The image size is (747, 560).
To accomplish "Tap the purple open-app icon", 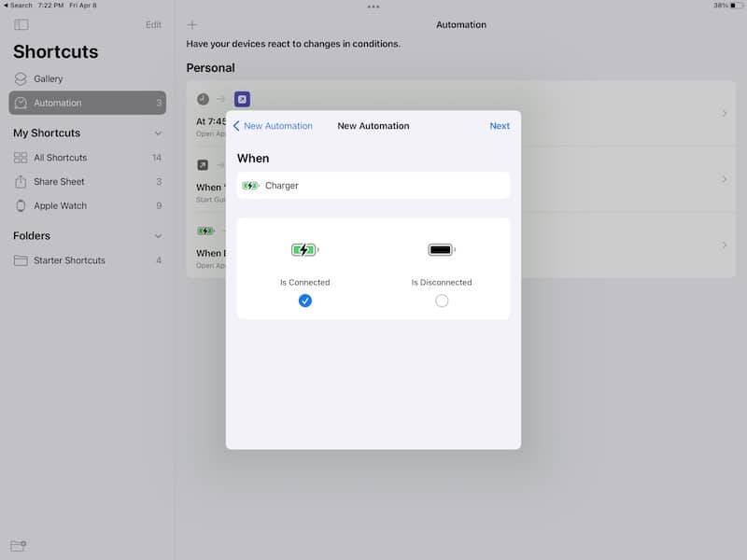I will [242, 99].
